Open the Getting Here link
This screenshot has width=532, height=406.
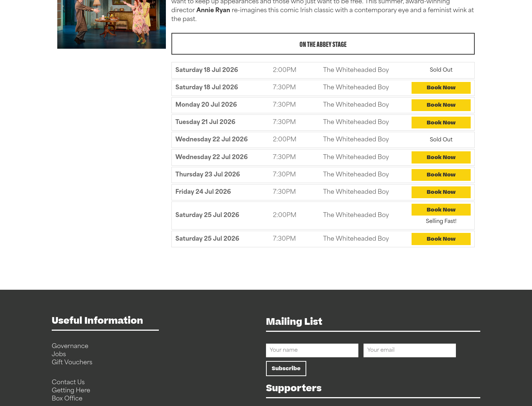71,390
